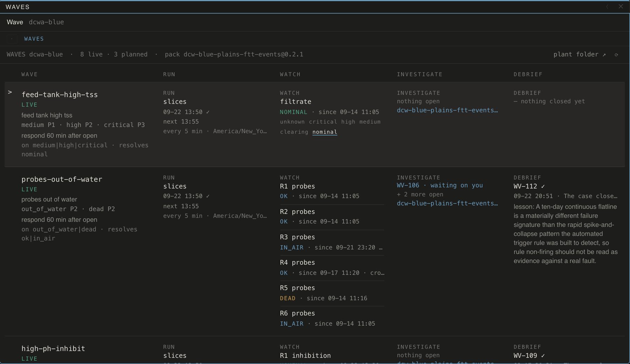Open debrief WV-109

pos(529,356)
